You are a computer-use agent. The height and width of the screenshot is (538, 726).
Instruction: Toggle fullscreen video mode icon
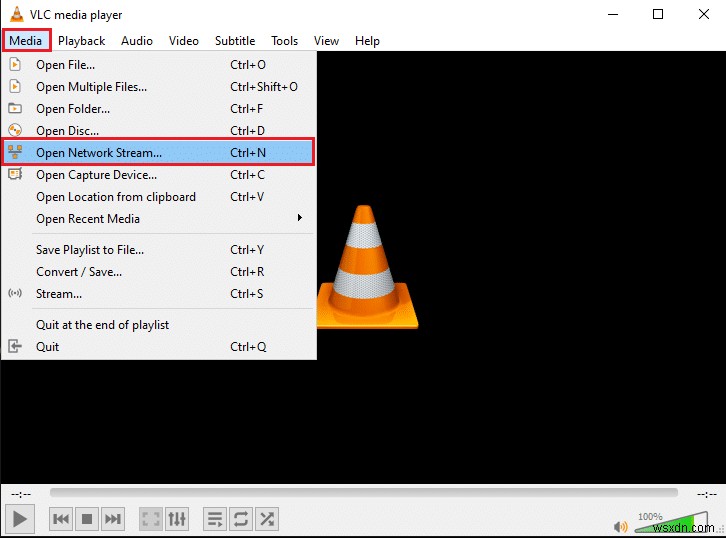151,519
